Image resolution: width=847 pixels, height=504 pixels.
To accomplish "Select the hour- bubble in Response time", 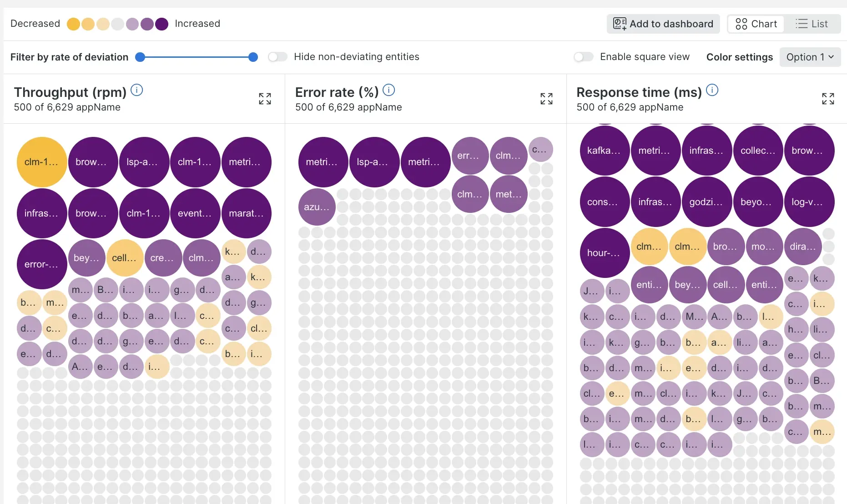I will 605,253.
